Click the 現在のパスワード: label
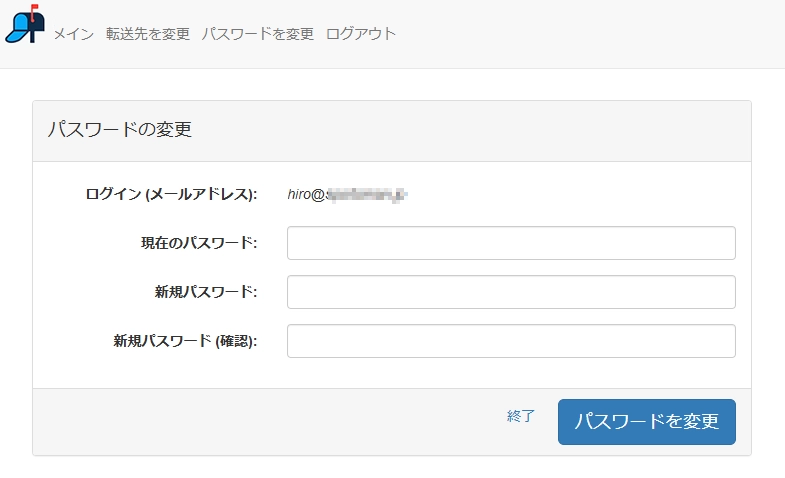This screenshot has width=785, height=478. click(199, 243)
